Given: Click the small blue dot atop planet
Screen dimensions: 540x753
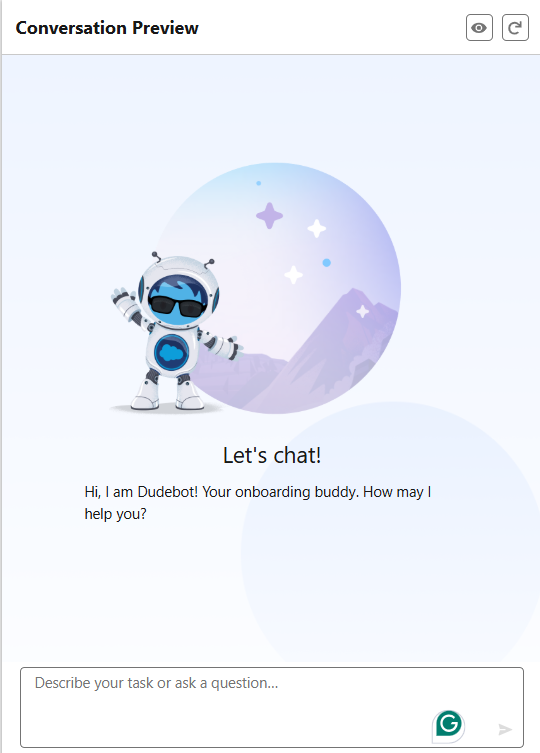Looking at the screenshot, I should tap(258, 183).
